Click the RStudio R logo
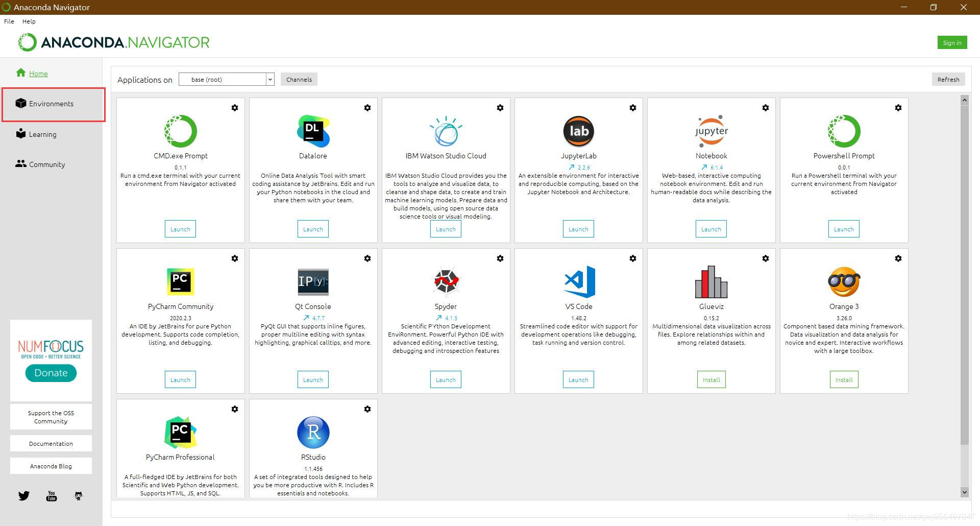This screenshot has height=526, width=980. [x=313, y=433]
